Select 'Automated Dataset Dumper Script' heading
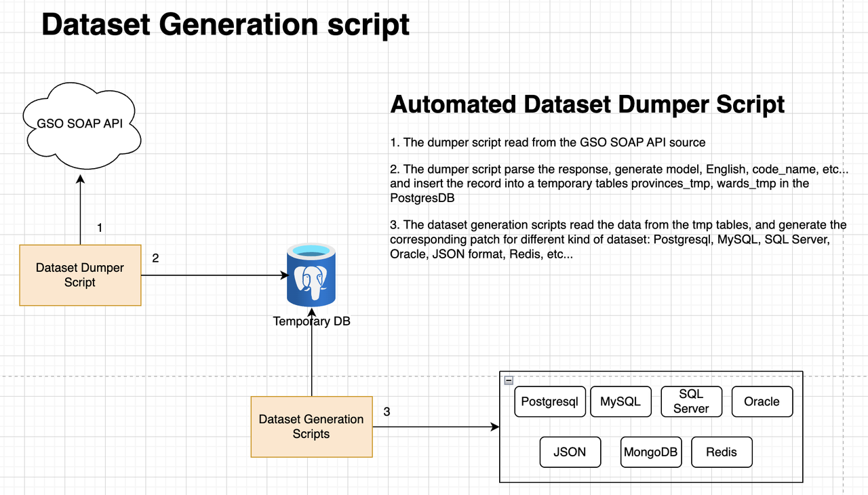Image resolution: width=868 pixels, height=495 pixels. 587,104
